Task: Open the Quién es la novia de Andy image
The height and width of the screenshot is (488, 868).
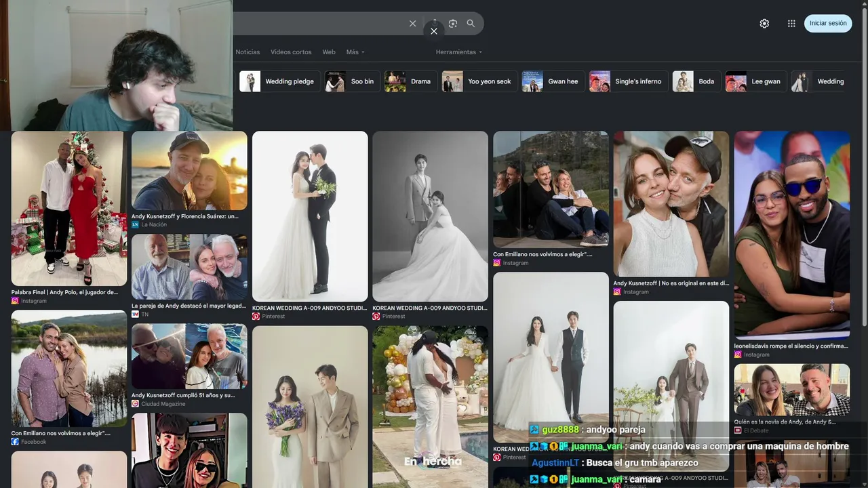Action: pyautogui.click(x=792, y=390)
